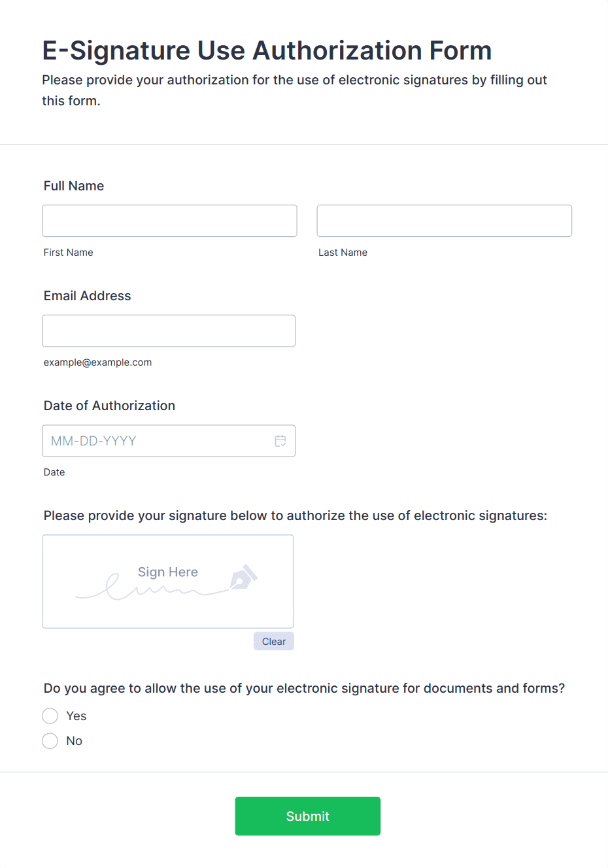Click the example@example.com hint text
608x868 pixels.
[98, 362]
